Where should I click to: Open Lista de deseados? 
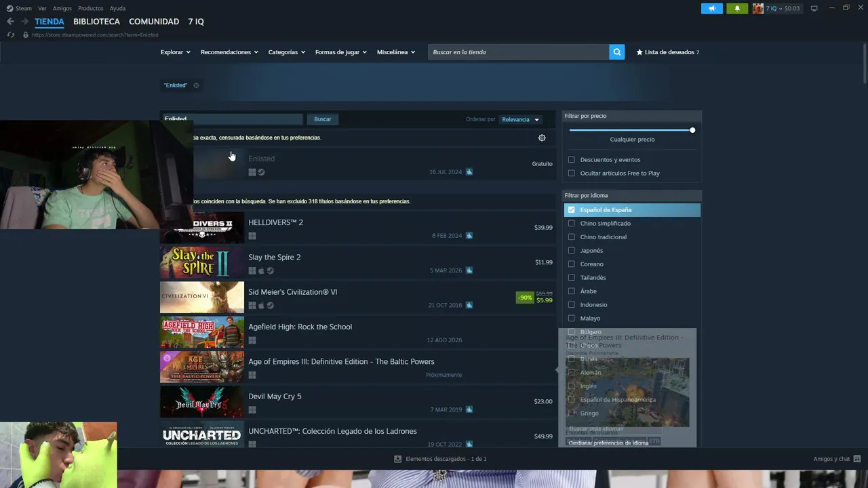[668, 52]
